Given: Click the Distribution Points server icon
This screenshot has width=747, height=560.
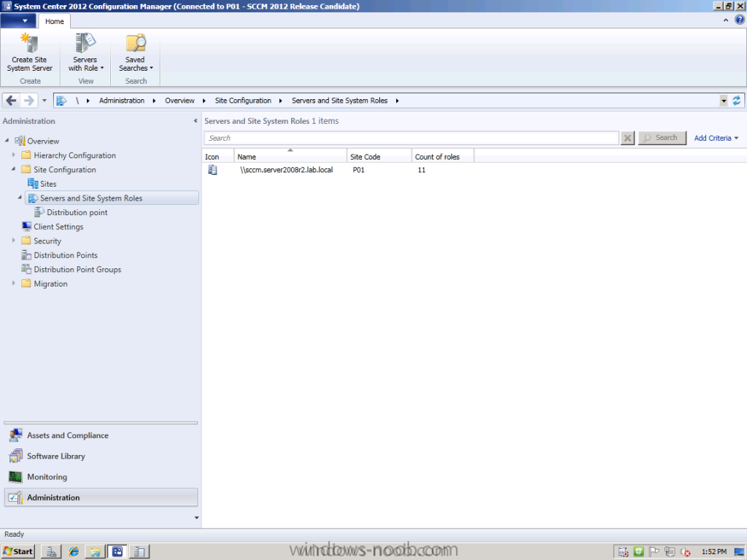Looking at the screenshot, I should (26, 255).
